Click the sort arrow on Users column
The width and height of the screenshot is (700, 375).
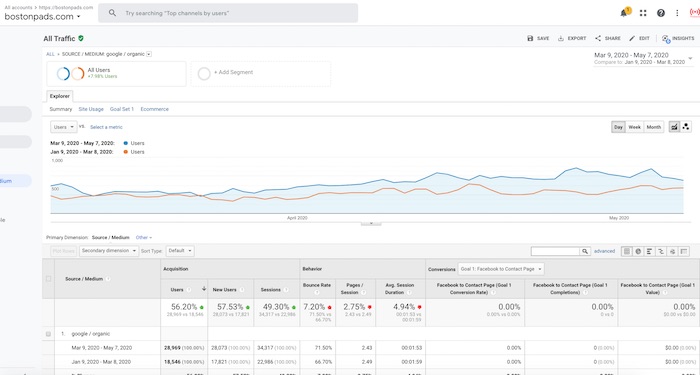[x=204, y=289]
